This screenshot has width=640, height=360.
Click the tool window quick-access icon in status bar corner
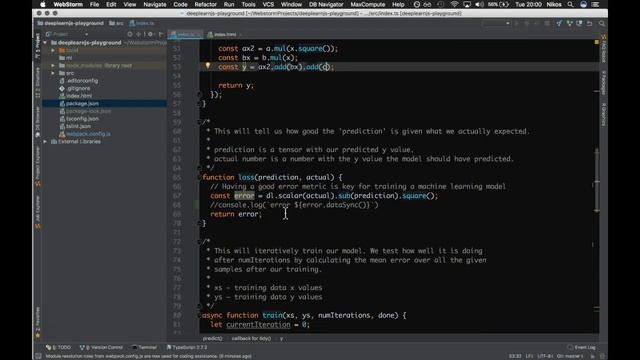click(38, 356)
